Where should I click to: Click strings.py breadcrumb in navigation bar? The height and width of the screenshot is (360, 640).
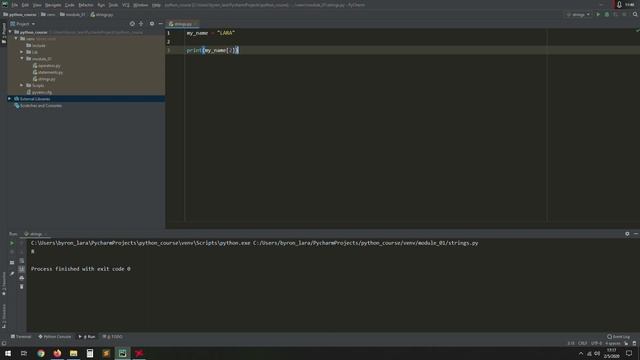[x=102, y=14]
